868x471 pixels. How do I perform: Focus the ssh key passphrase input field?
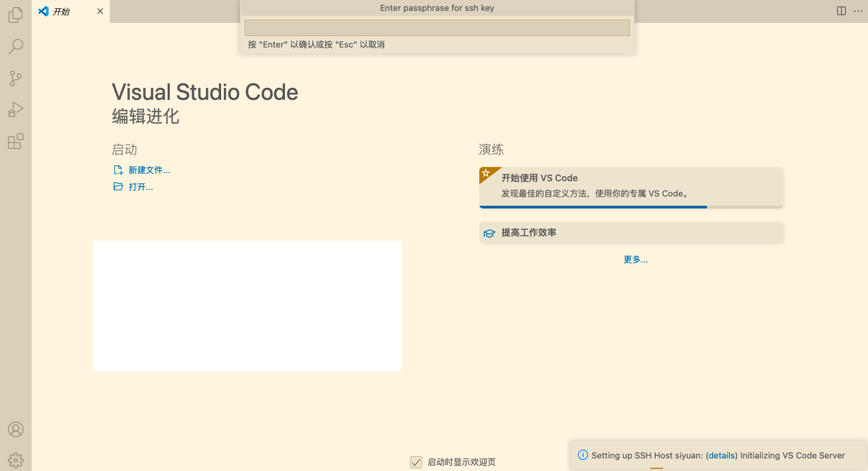[437, 28]
